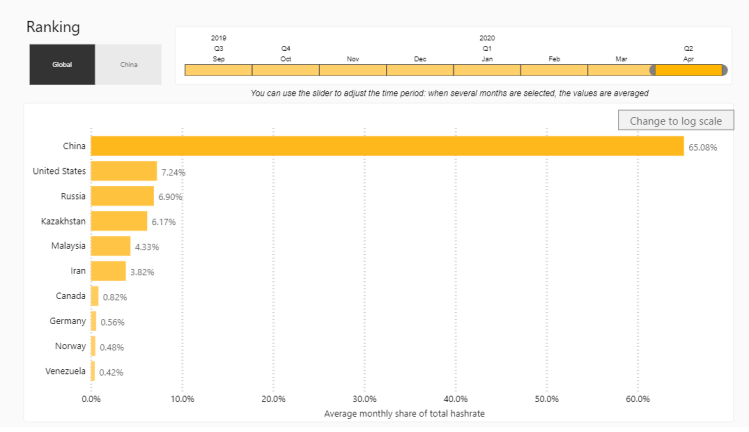
Task: Switch to the Global ranking tab
Action: point(62,65)
